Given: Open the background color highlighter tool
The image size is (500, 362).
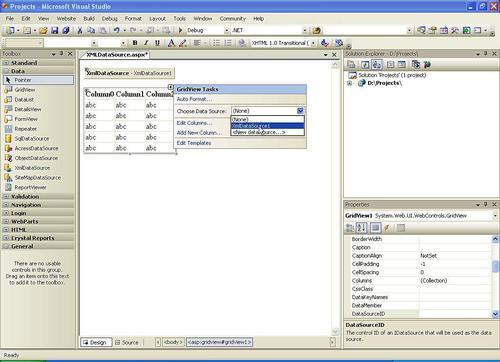Looking at the screenshot, I should 182,43.
